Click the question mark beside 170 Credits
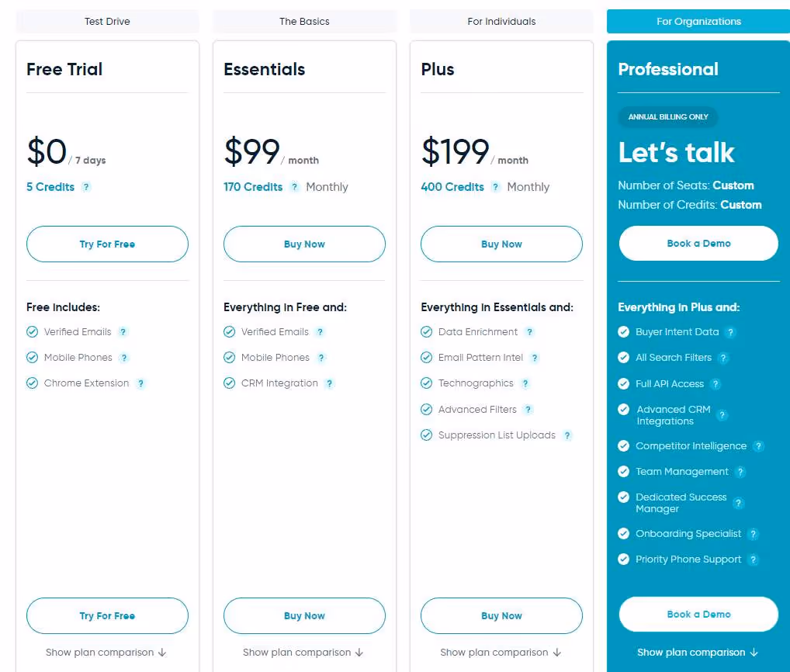Image resolution: width=790 pixels, height=672 pixels. pyautogui.click(x=295, y=186)
